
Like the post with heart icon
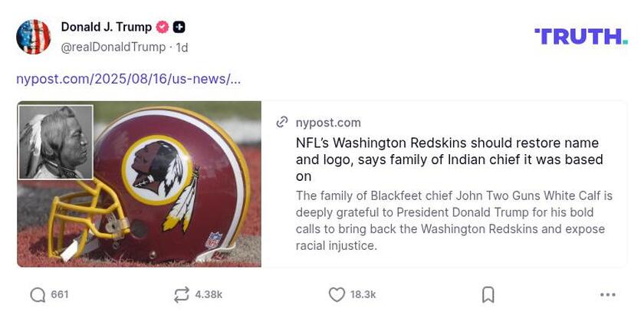337,295
